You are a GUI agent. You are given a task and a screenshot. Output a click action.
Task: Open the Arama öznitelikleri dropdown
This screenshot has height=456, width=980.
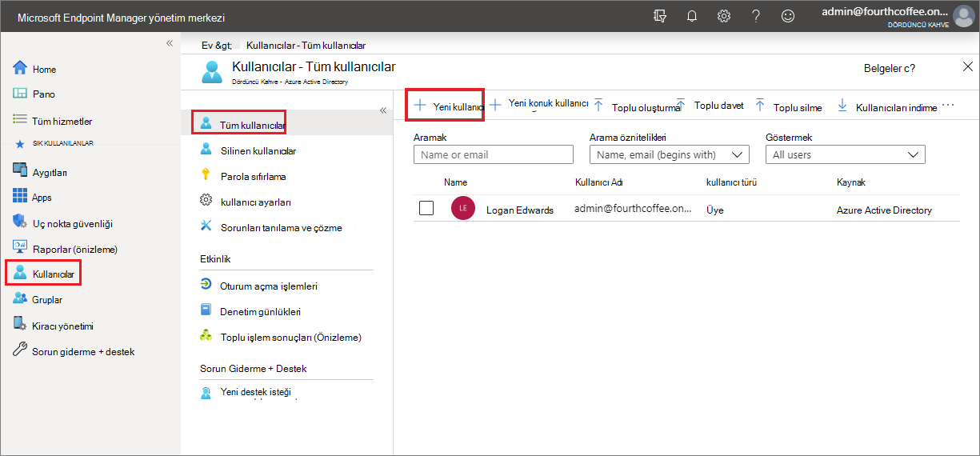[x=669, y=154]
